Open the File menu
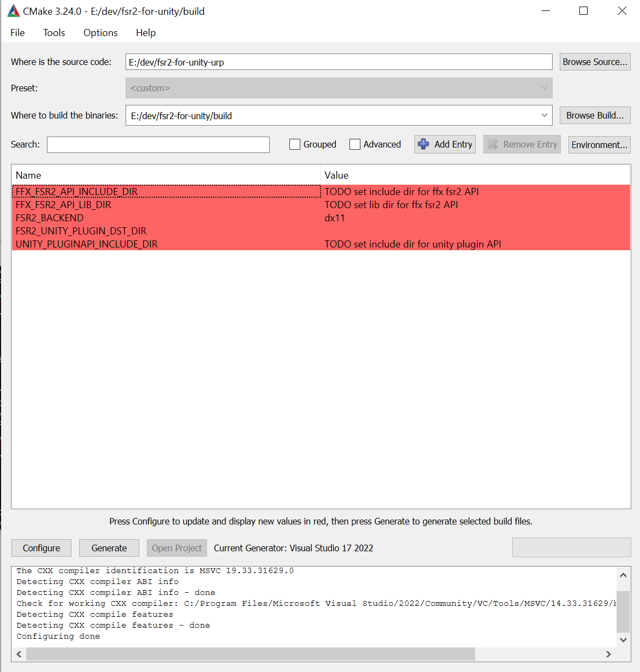 click(x=17, y=33)
